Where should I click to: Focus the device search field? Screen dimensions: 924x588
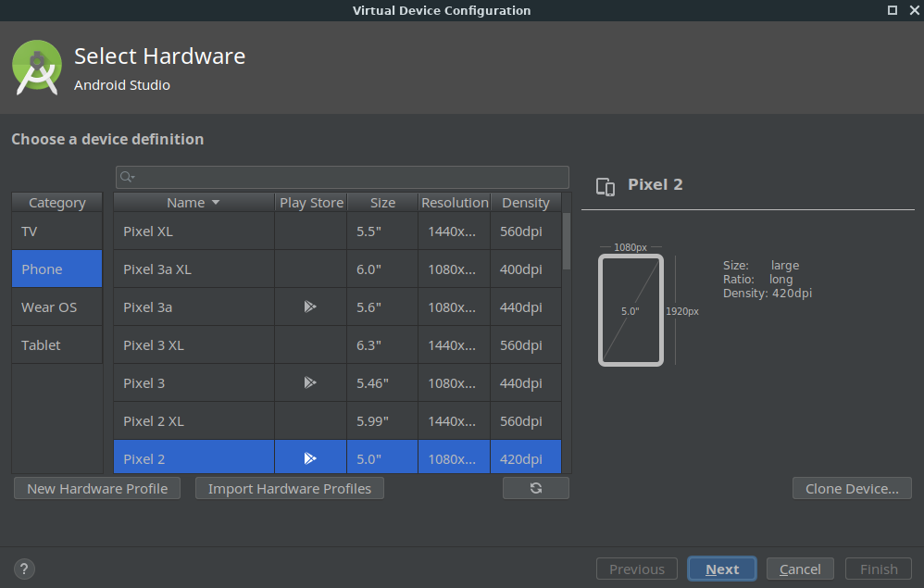point(352,177)
